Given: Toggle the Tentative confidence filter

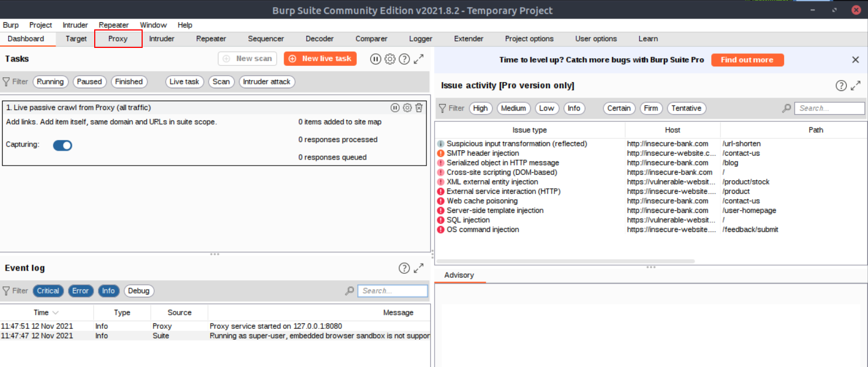Looking at the screenshot, I should coord(686,108).
